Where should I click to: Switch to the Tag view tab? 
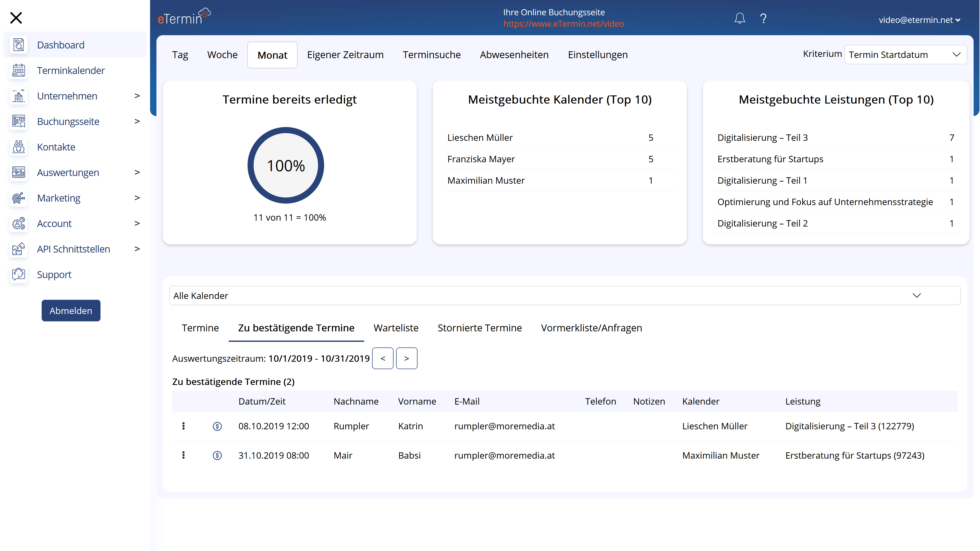click(180, 55)
